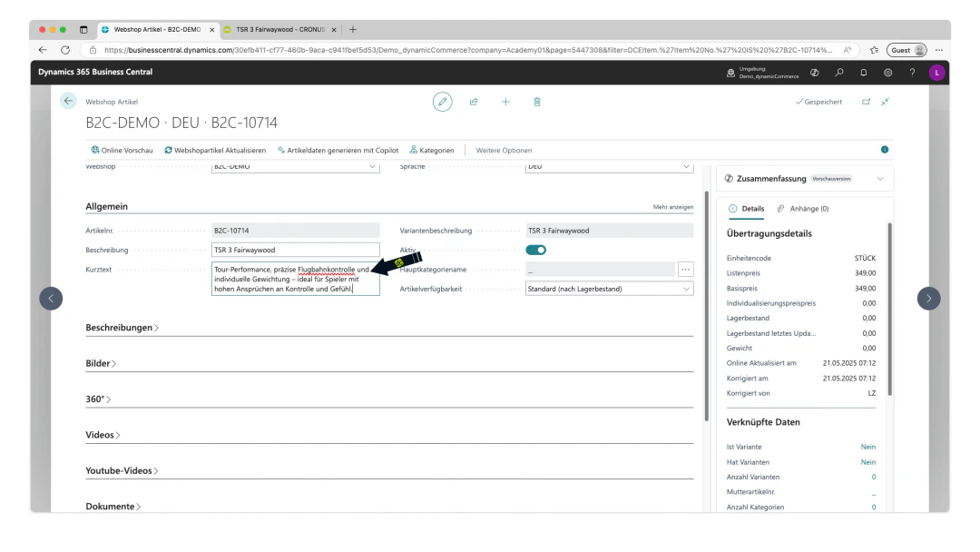Collapse the Zusammenfassung panel chevron
Screen dimensions: 980x552
coord(880,179)
